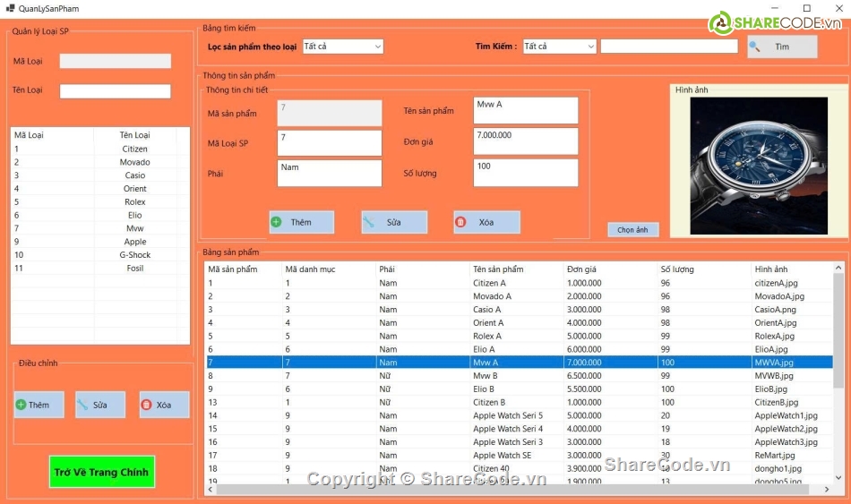Click AppleWatch1.jpg filename cell

click(x=792, y=415)
